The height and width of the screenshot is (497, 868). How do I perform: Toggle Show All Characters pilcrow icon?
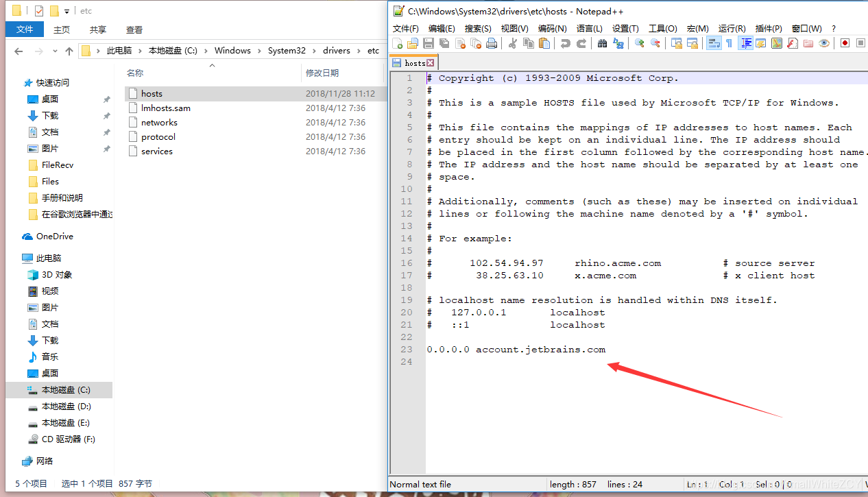728,43
